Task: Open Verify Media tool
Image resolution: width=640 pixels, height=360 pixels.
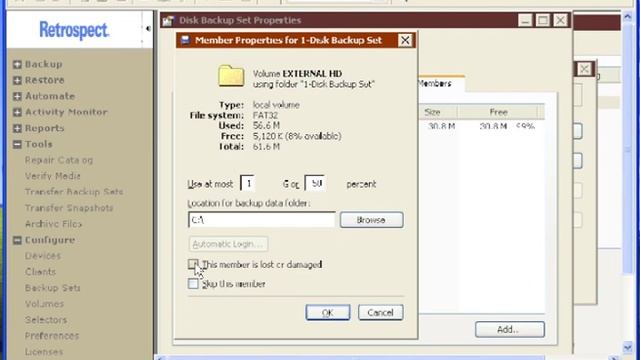Action: [x=53, y=176]
